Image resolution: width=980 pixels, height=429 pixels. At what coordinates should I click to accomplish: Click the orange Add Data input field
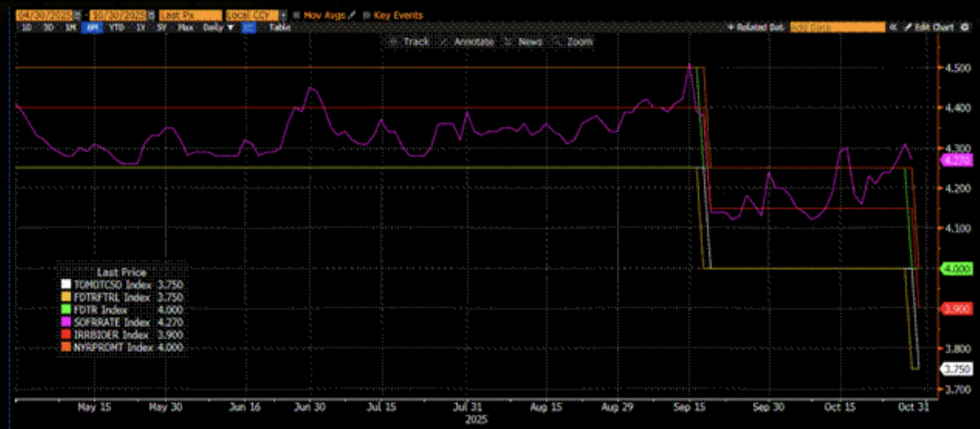click(837, 27)
